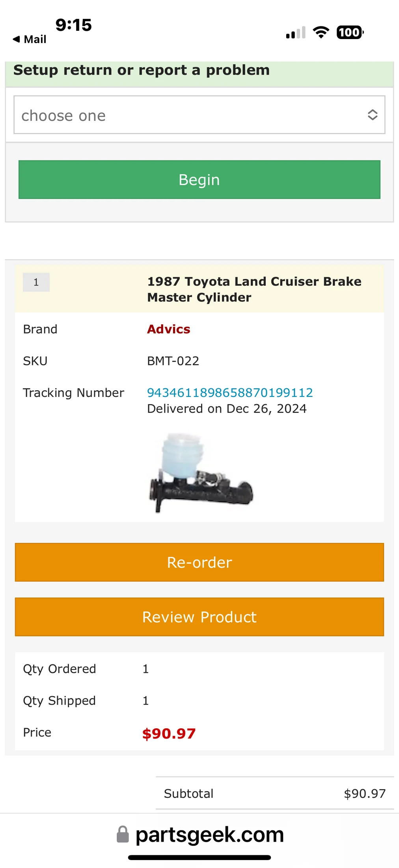
Task: Tap the 9:15 clock in status bar
Action: click(x=73, y=25)
